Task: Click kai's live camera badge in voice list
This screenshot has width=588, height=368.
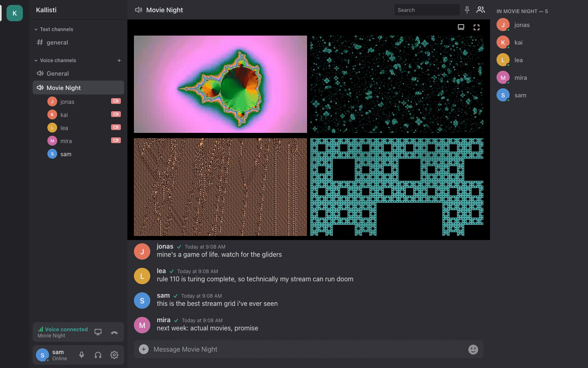Action: 116,114
